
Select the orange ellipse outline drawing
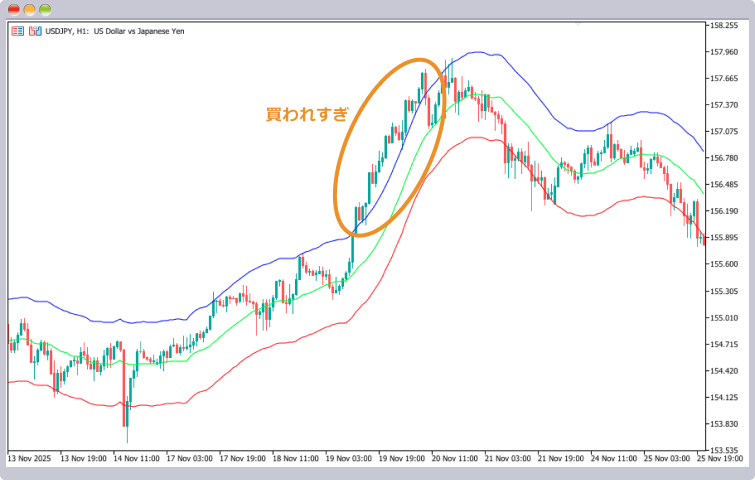pos(389,147)
